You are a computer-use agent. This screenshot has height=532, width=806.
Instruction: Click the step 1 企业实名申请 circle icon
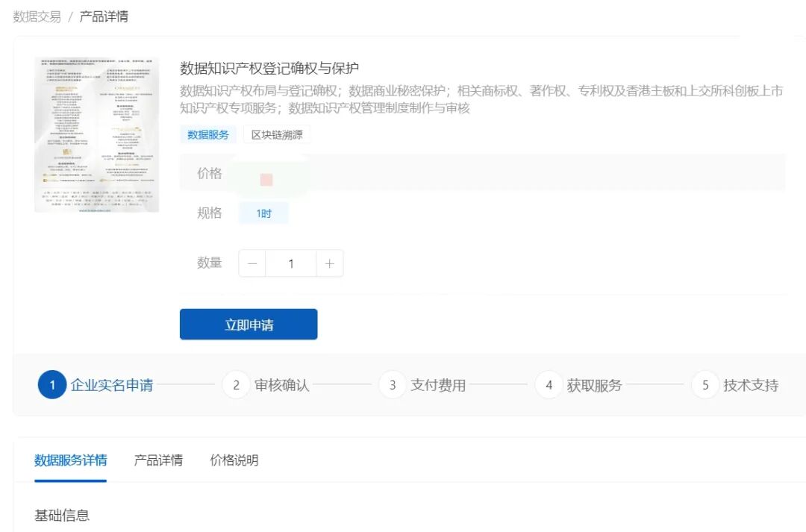coord(51,385)
